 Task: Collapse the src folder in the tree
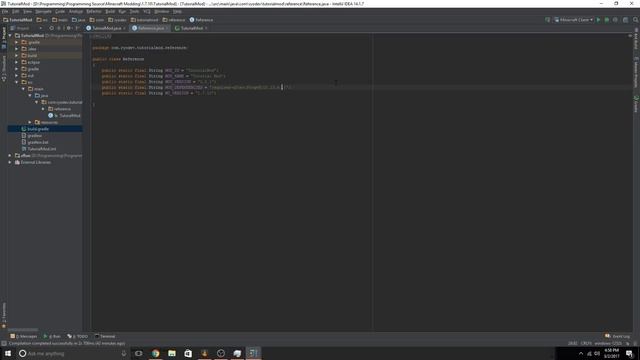point(17,82)
